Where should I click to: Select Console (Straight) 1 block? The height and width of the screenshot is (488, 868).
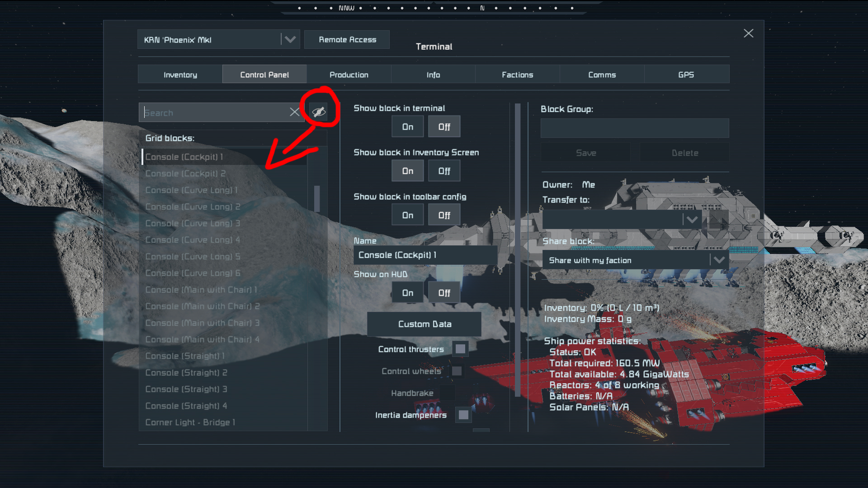[x=225, y=356]
